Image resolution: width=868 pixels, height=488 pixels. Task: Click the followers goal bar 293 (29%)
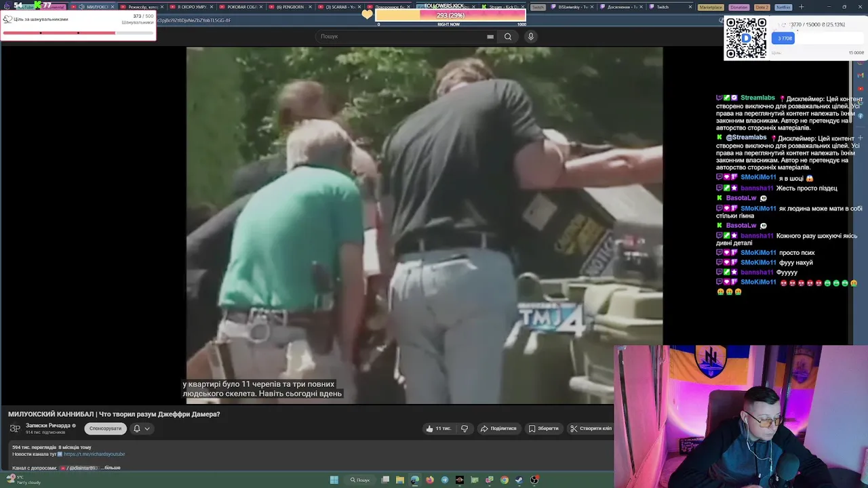pyautogui.click(x=450, y=15)
